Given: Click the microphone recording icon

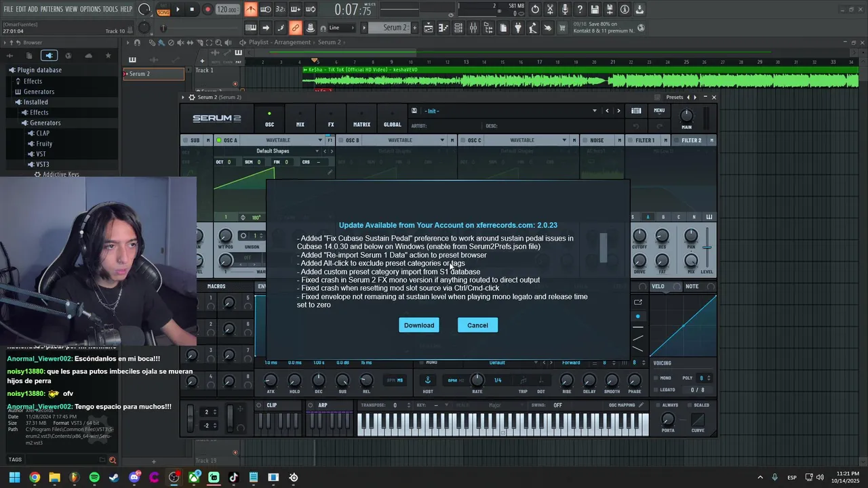Looking at the screenshot, I should tap(565, 9).
